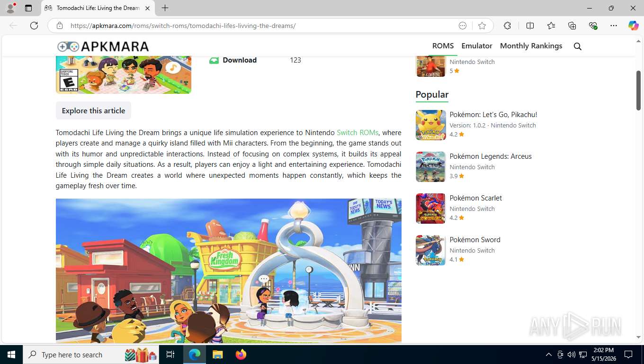Open the Collections icon in toolbar
This screenshot has width=644, height=364.
[572, 26]
